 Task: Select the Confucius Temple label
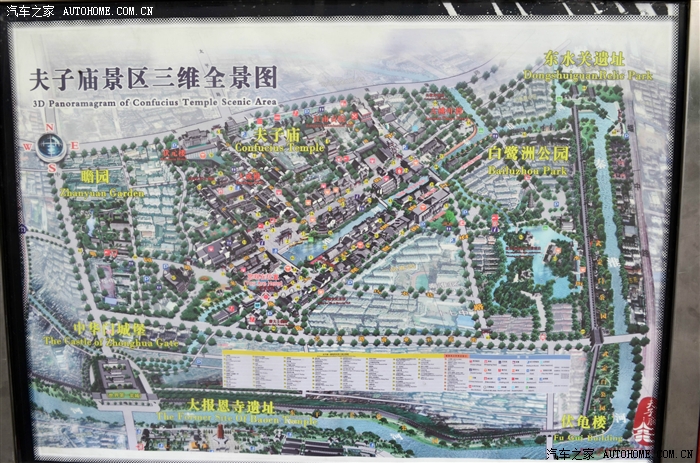(x=278, y=140)
